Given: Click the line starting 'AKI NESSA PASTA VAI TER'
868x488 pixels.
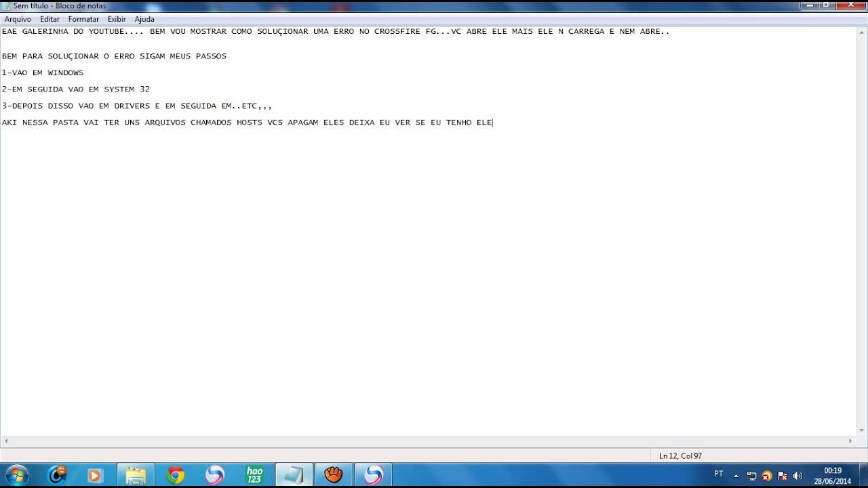Looking at the screenshot, I should (x=247, y=123).
